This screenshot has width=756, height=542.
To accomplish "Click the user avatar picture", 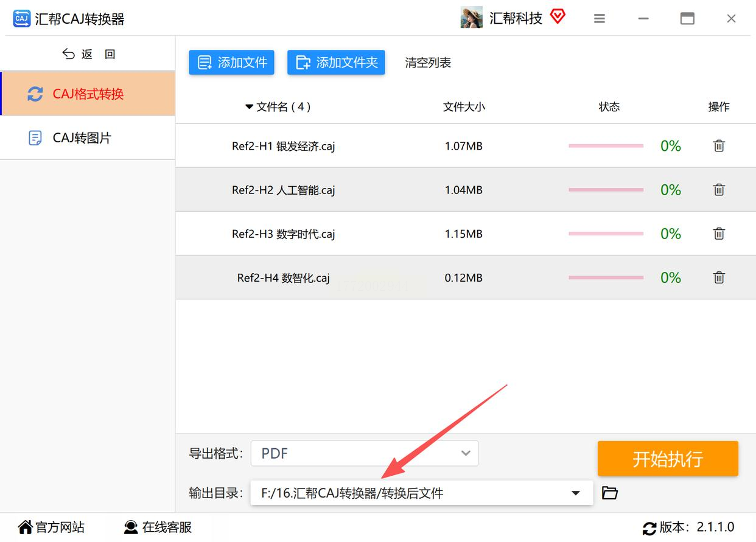I will (x=472, y=18).
